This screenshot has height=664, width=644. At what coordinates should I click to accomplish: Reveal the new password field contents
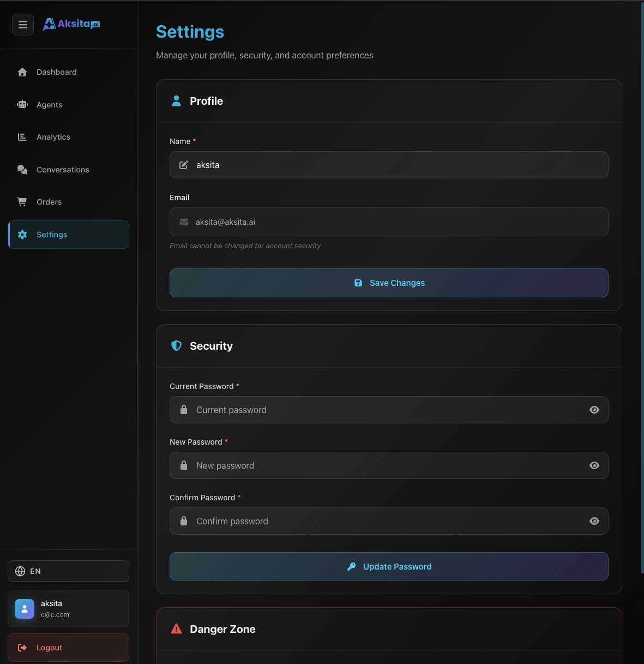pos(594,465)
